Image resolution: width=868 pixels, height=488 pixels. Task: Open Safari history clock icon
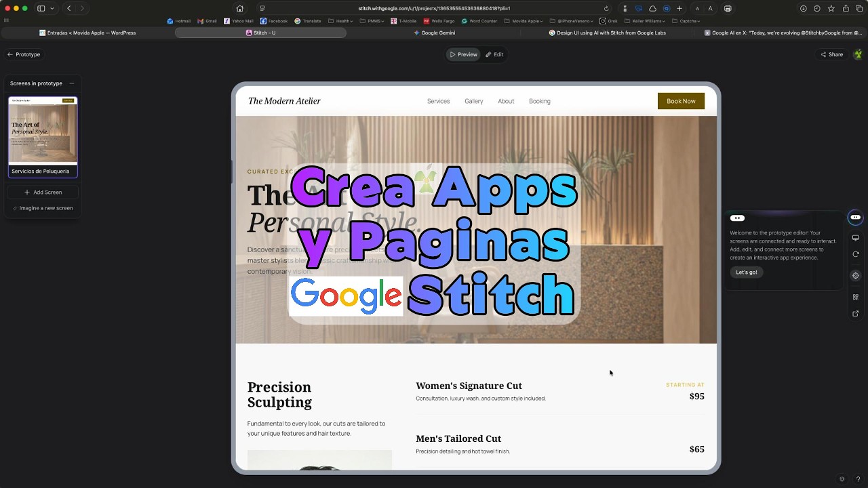pos(816,8)
